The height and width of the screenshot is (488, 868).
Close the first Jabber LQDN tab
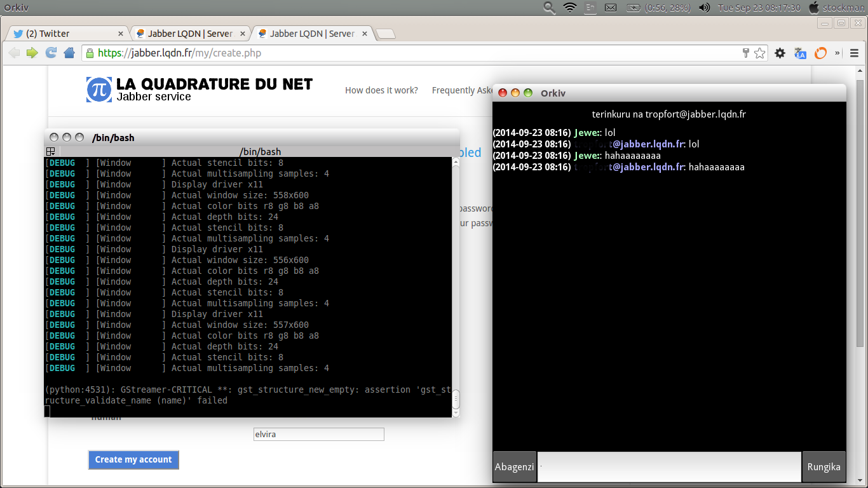(x=243, y=34)
